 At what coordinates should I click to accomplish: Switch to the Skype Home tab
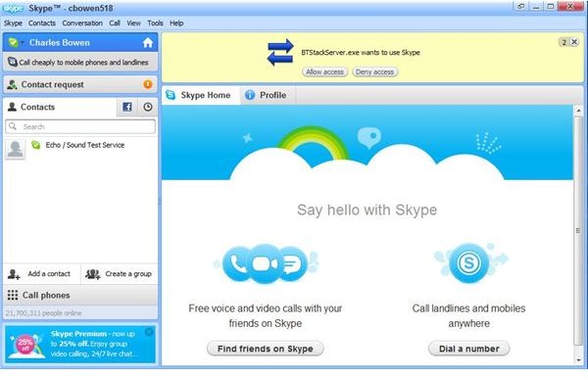click(x=200, y=96)
